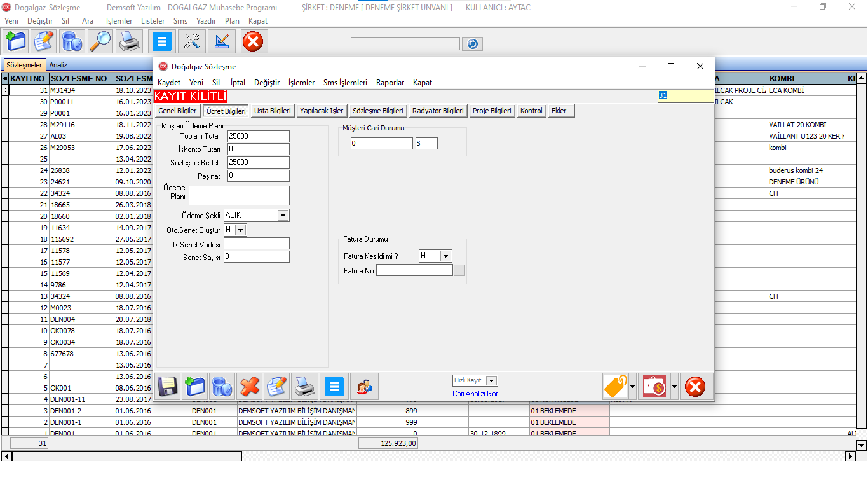Open the İptal menu in the dialog
This screenshot has width=868, height=477.
[238, 83]
